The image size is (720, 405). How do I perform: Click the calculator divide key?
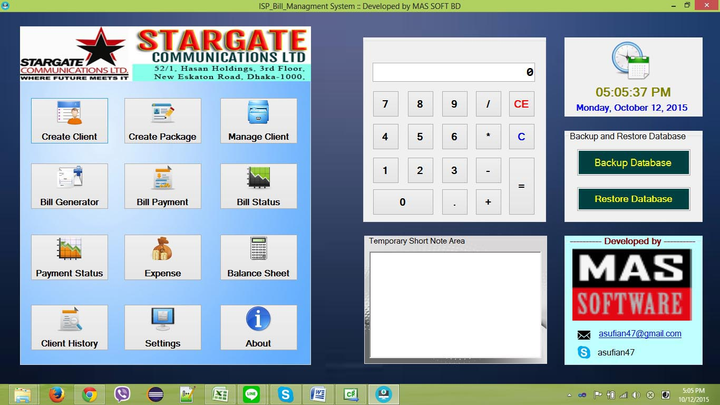[488, 104]
